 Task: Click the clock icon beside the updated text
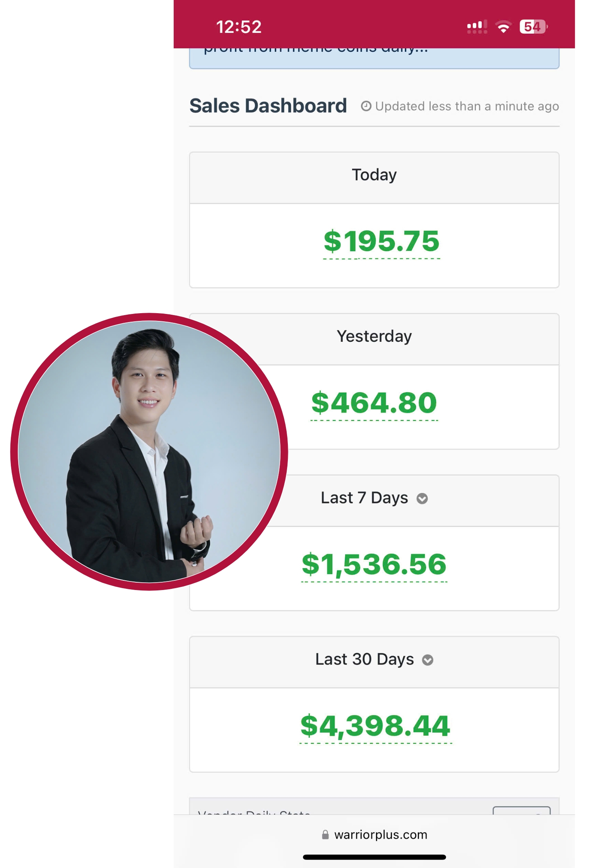[366, 106]
